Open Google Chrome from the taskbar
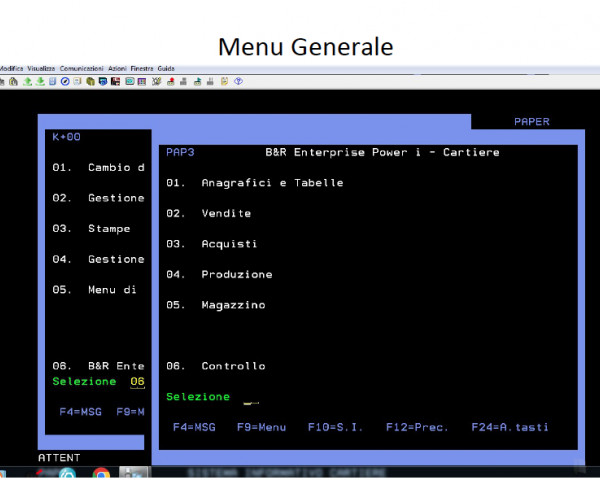600x480 pixels. click(101, 473)
